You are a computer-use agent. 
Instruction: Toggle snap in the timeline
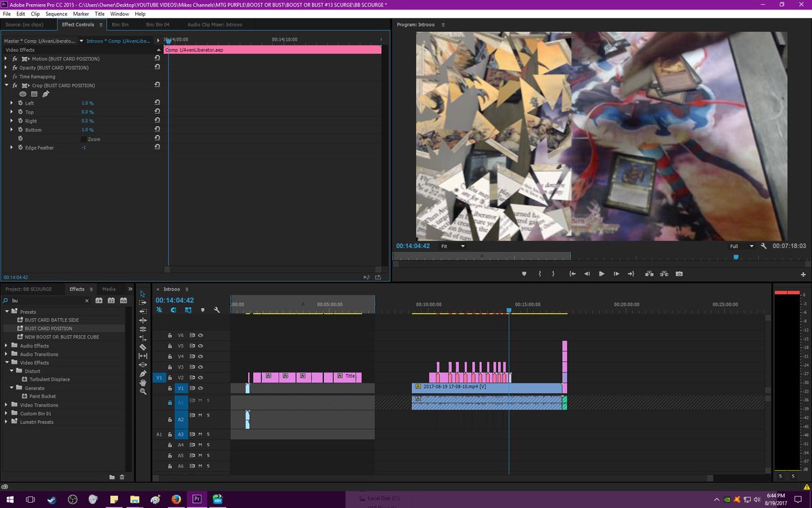tap(173, 310)
